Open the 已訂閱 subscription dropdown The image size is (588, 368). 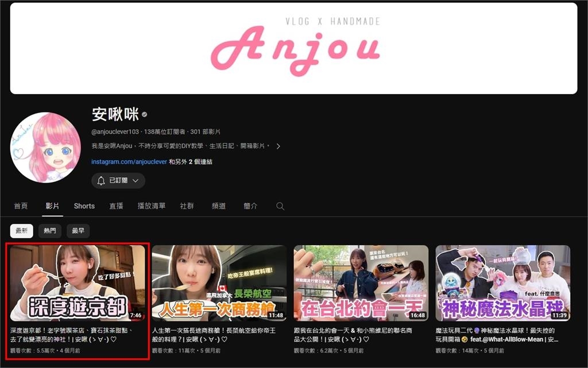118,181
